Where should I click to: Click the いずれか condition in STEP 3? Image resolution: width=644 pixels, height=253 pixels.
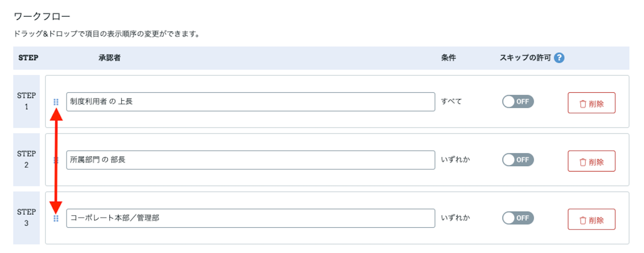coord(455,218)
